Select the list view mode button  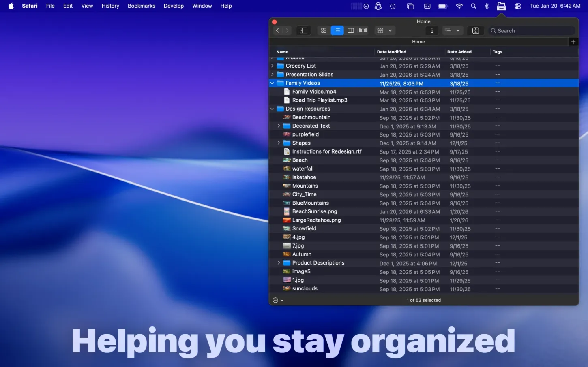[x=337, y=30]
